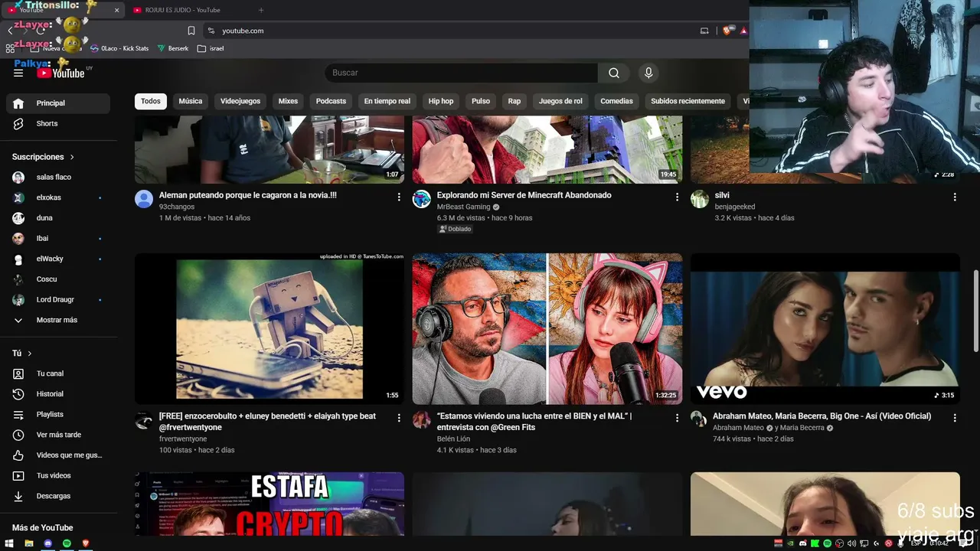Open Tu canal in the sidebar
This screenshot has width=980, height=551.
[58, 373]
